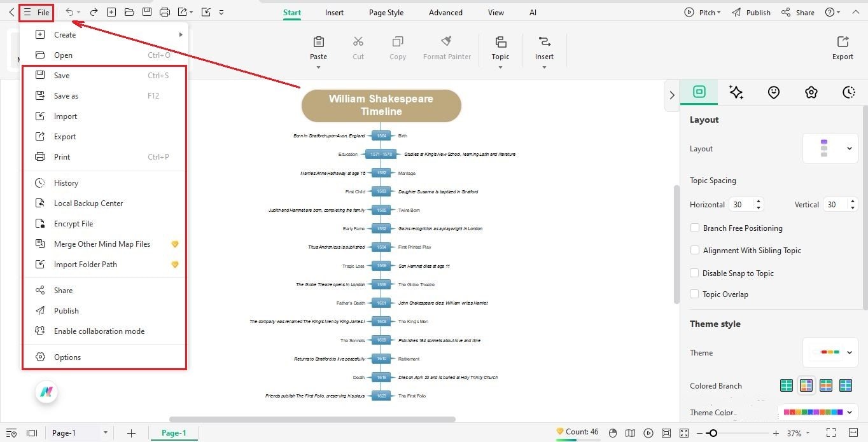Select the last Colored Branch swatch
Viewport: 868px width, 442px height.
click(845, 385)
